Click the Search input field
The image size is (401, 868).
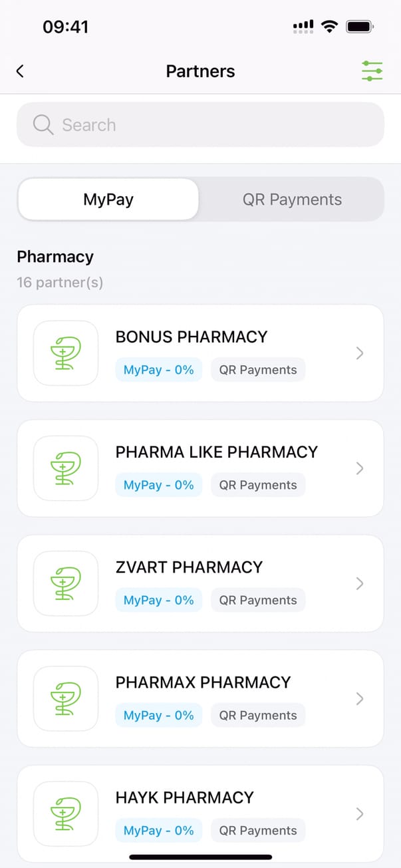tap(213, 124)
